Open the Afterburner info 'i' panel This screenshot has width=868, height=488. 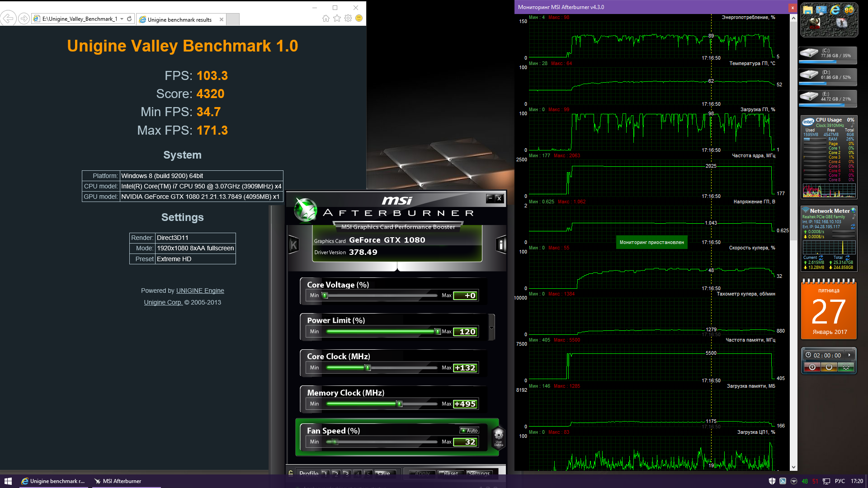coord(501,245)
